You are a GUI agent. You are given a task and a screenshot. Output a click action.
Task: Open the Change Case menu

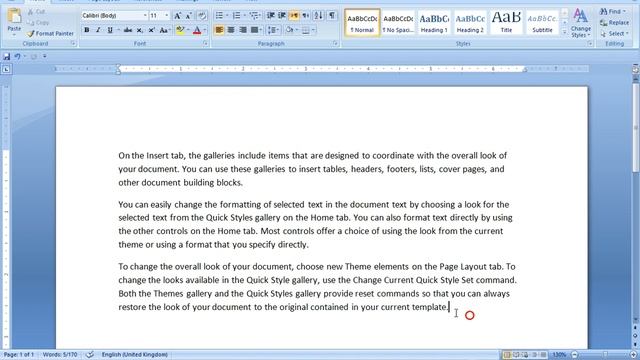click(164, 30)
